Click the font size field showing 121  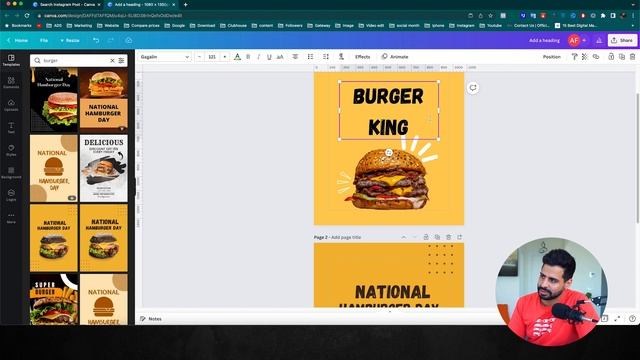coord(212,57)
